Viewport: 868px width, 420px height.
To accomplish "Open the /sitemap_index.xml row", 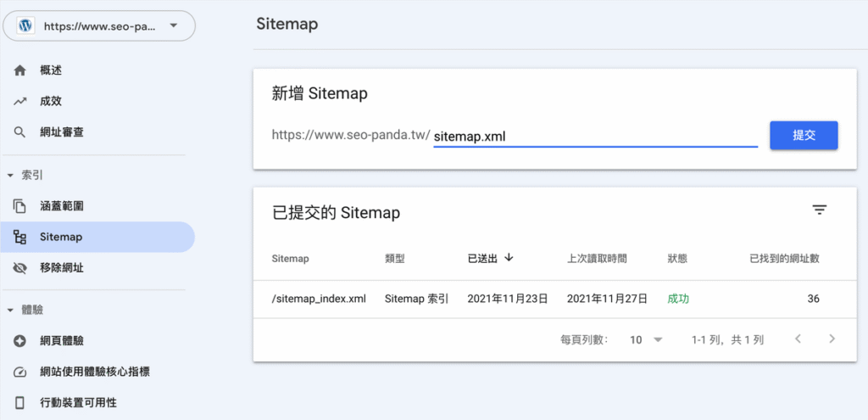I will 554,300.
